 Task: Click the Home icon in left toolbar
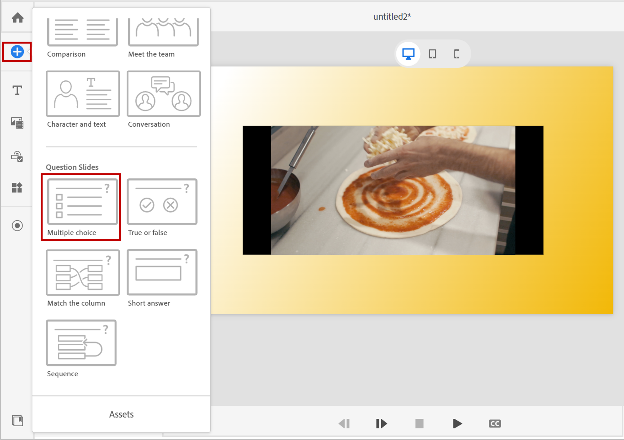click(17, 18)
